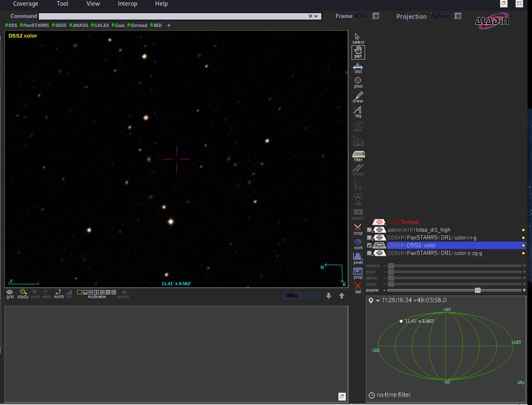Screen dimensions: 532x405
Task: Pick the dist measurement tool
Action: coord(358,68)
